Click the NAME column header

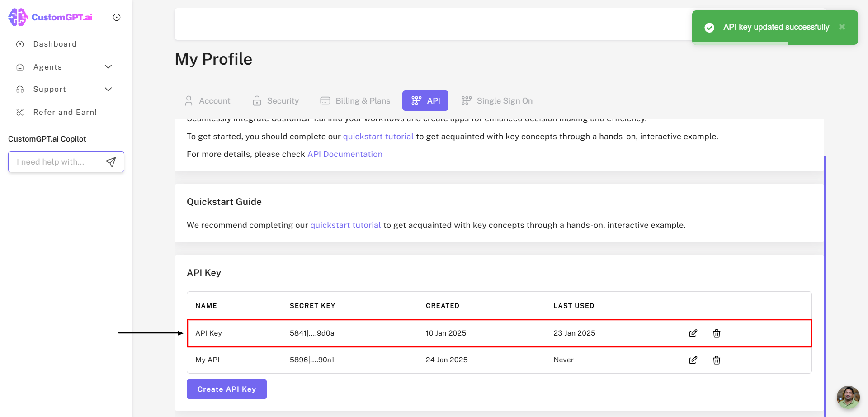coord(206,306)
